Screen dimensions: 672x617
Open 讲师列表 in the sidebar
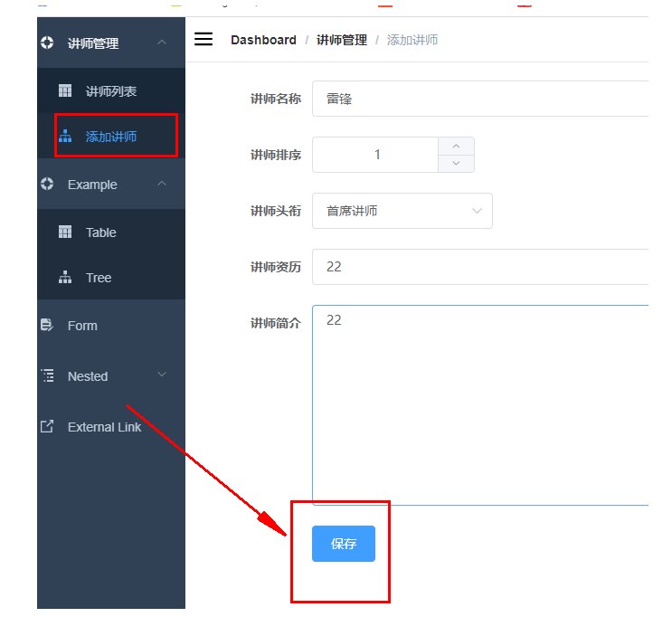(x=111, y=90)
